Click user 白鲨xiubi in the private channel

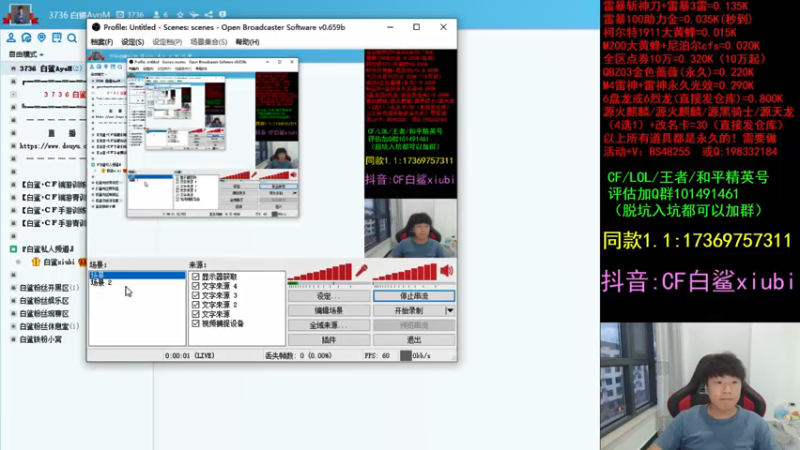click(x=59, y=262)
